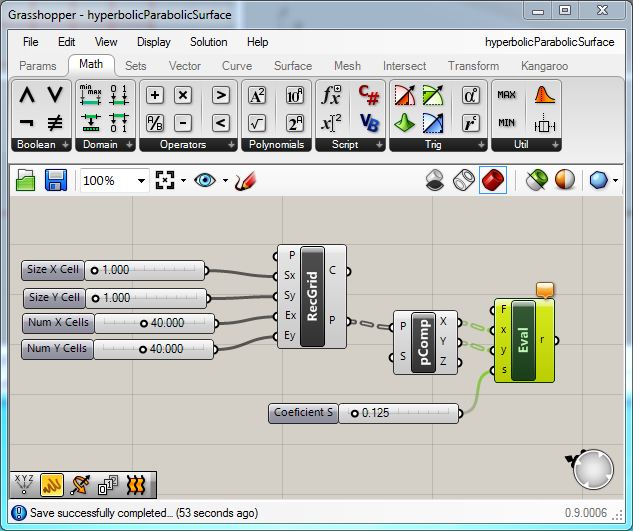Select the Division A/B operator component

[155, 123]
